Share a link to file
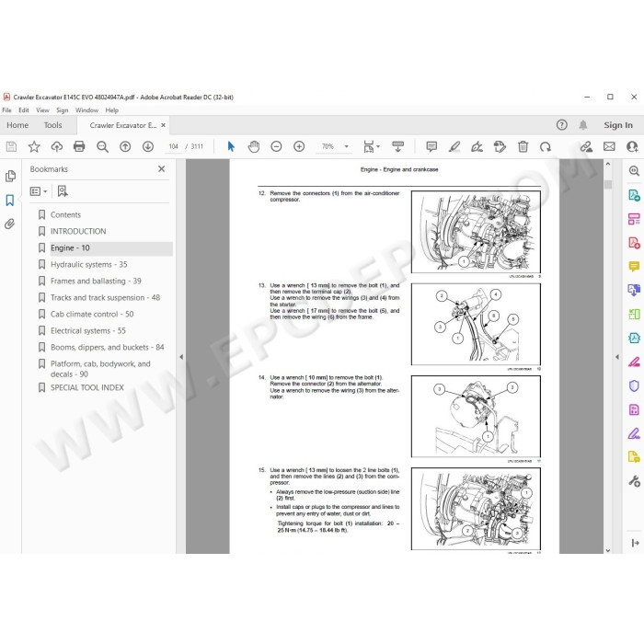This screenshot has height=644, width=644. pos(586,146)
